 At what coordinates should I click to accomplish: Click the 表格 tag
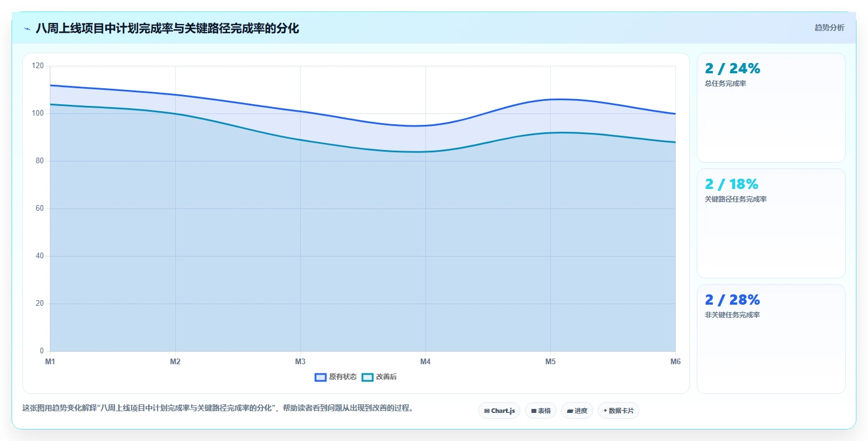click(x=540, y=411)
